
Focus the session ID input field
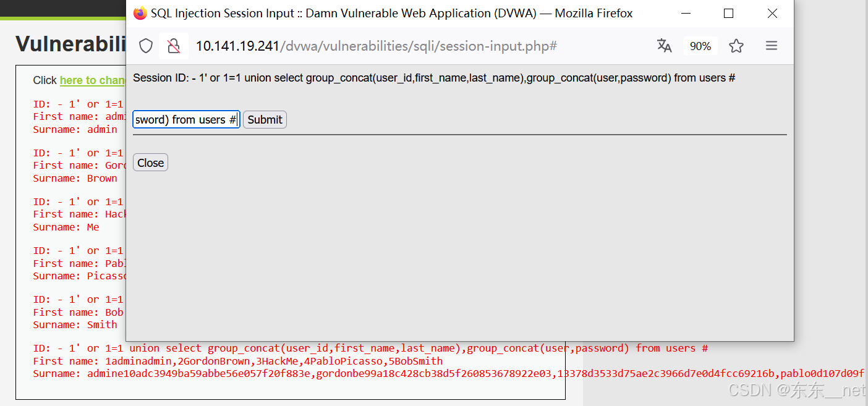pos(186,120)
